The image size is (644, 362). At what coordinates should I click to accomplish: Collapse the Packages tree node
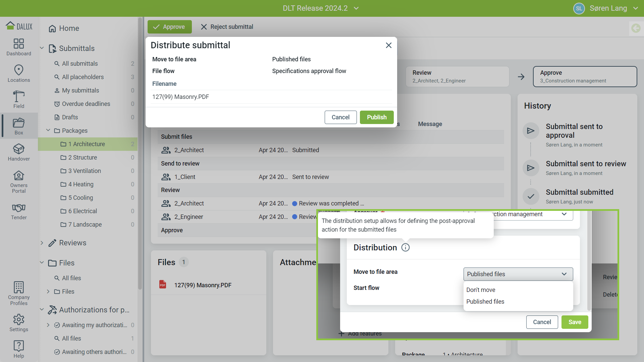(x=48, y=130)
